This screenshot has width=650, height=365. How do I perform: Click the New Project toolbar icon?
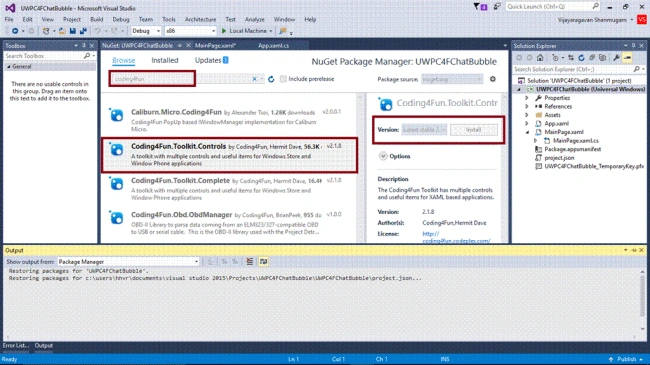pyautogui.click(x=46, y=31)
